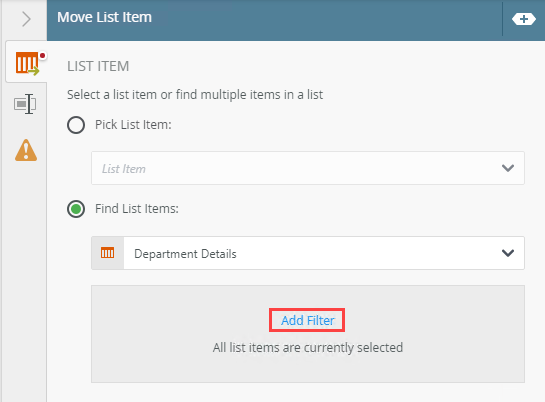Click the Add Filter link
Viewport: 545px width, 402px height.
[x=307, y=320]
